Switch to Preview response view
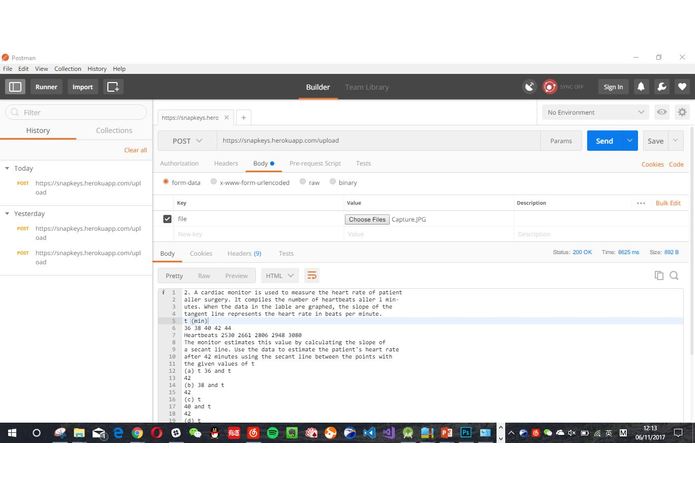695x494 pixels. (237, 276)
